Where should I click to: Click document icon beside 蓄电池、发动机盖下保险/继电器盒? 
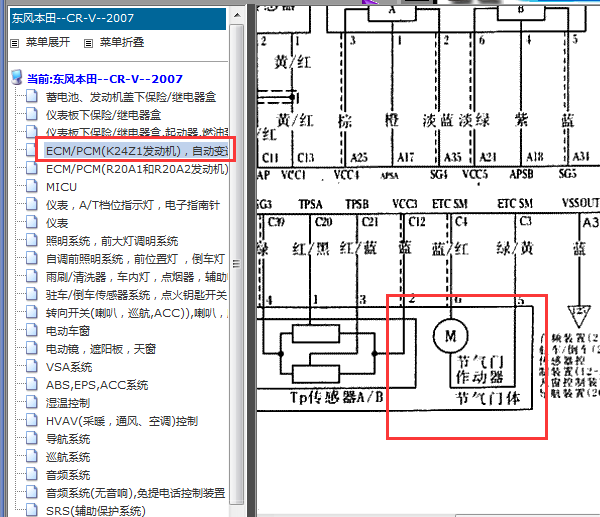pyautogui.click(x=32, y=96)
